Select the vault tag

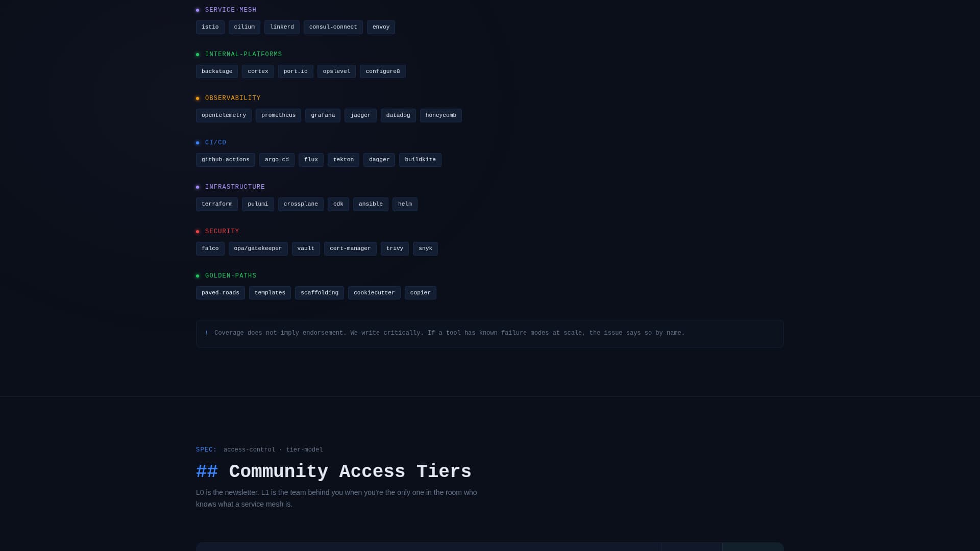306,248
